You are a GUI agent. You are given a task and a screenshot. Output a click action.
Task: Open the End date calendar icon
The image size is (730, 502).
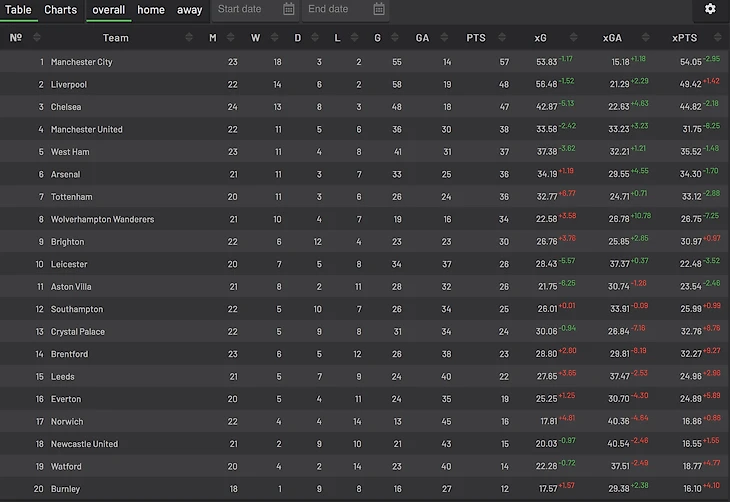(378, 9)
